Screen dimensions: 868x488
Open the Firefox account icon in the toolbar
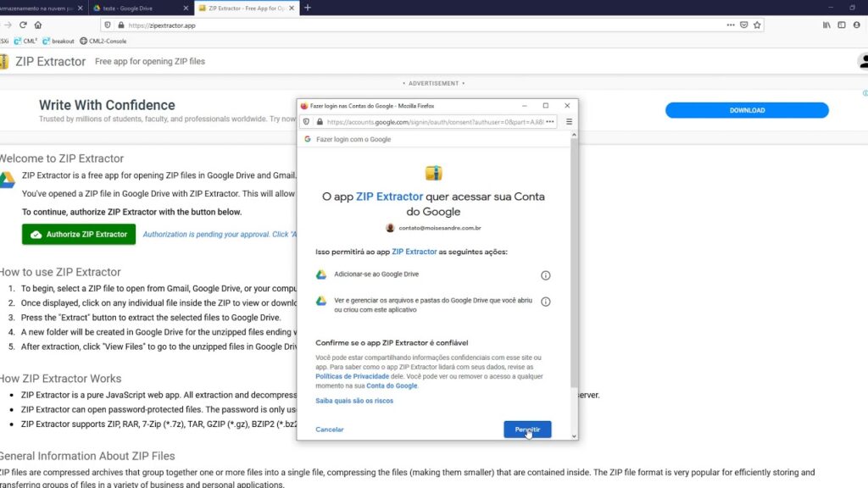coord(857,25)
